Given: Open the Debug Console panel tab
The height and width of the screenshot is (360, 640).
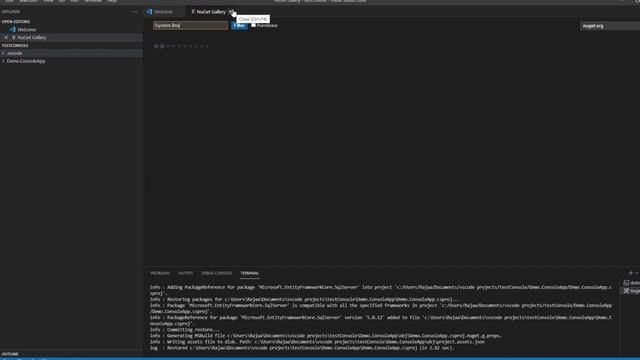Looking at the screenshot, I should point(216,273).
